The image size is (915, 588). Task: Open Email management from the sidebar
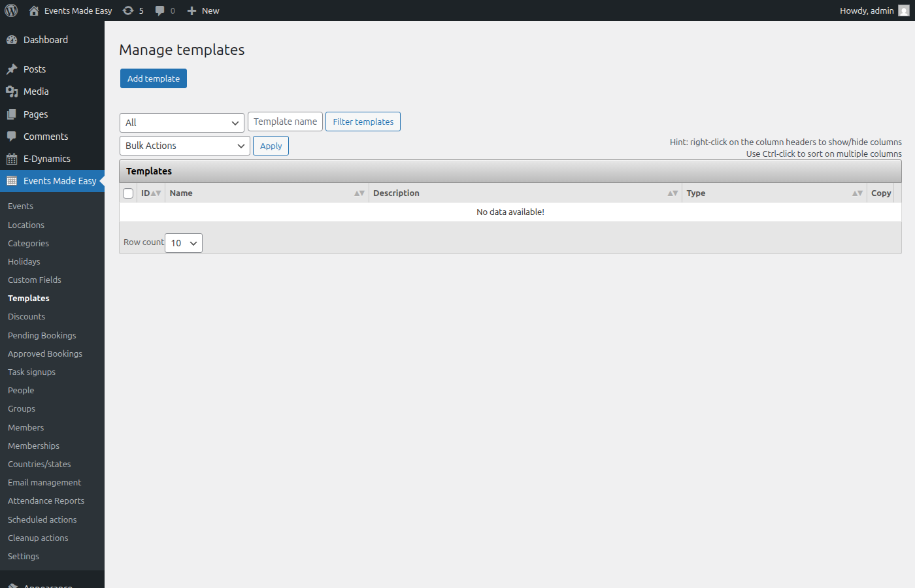pyautogui.click(x=44, y=482)
